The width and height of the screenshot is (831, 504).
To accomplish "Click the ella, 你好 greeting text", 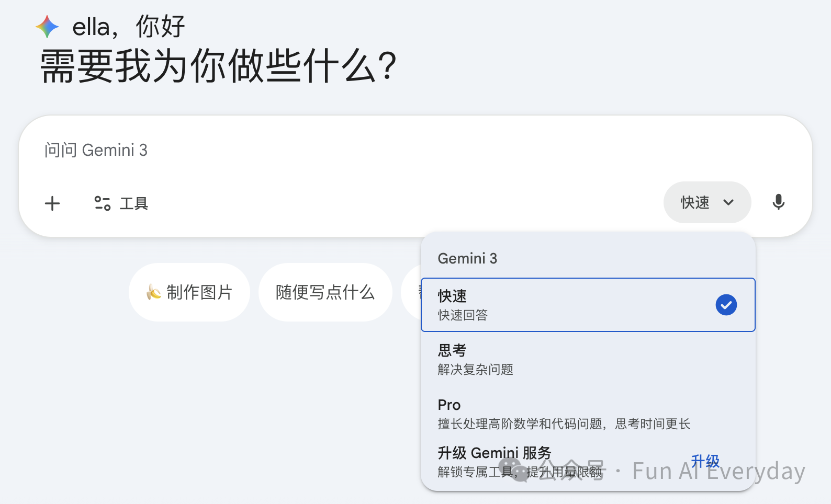I will tap(129, 27).
